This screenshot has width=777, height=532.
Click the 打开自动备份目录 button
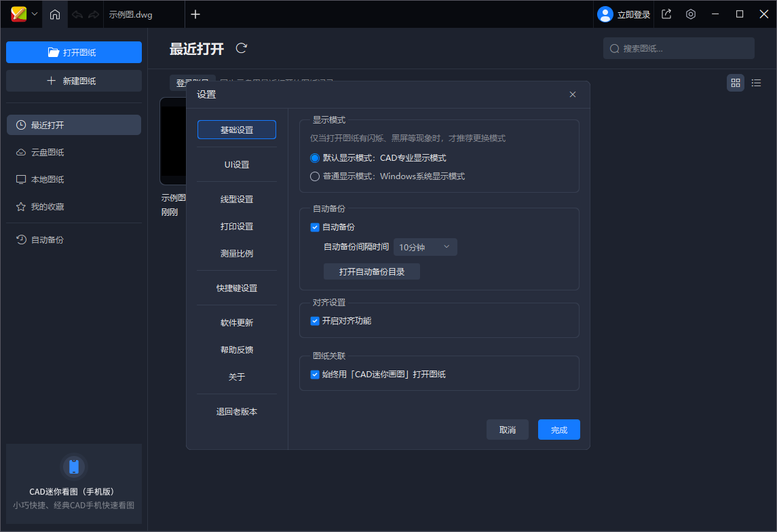pyautogui.click(x=371, y=271)
